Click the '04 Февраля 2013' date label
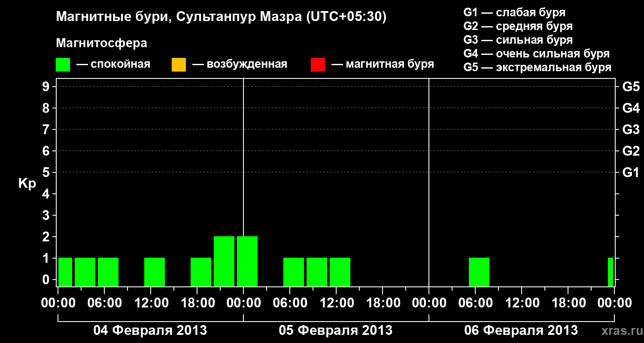The width and height of the screenshot is (644, 343). (x=150, y=331)
